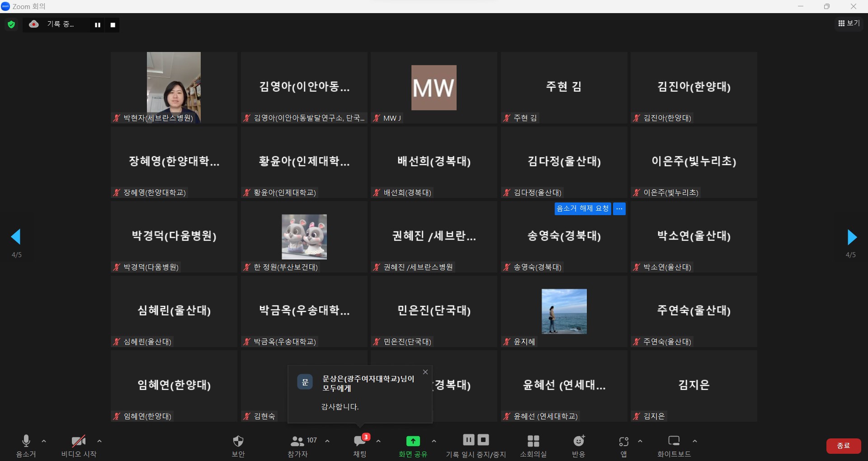Click muted mic icon of 박금옥(우송대학교)

(x=246, y=342)
